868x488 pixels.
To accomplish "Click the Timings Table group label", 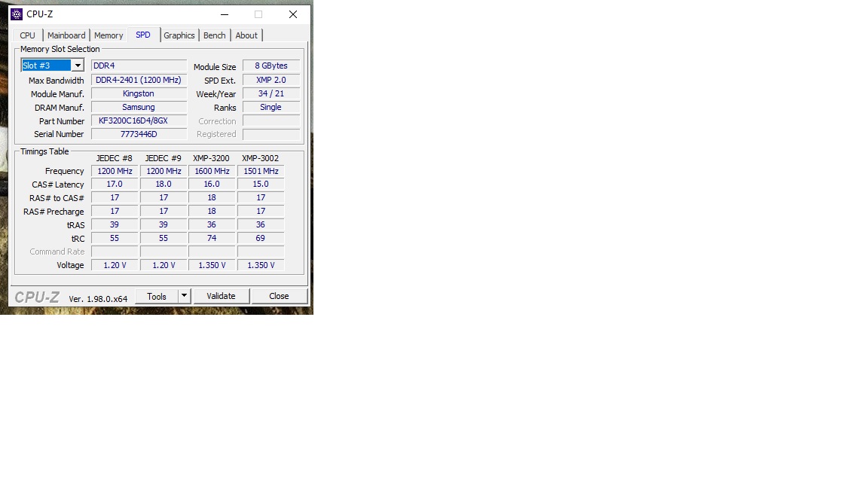I will coord(44,151).
